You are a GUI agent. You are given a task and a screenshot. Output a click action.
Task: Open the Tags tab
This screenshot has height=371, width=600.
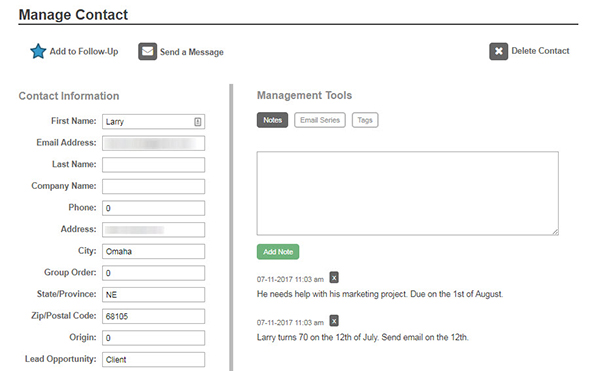click(x=365, y=120)
